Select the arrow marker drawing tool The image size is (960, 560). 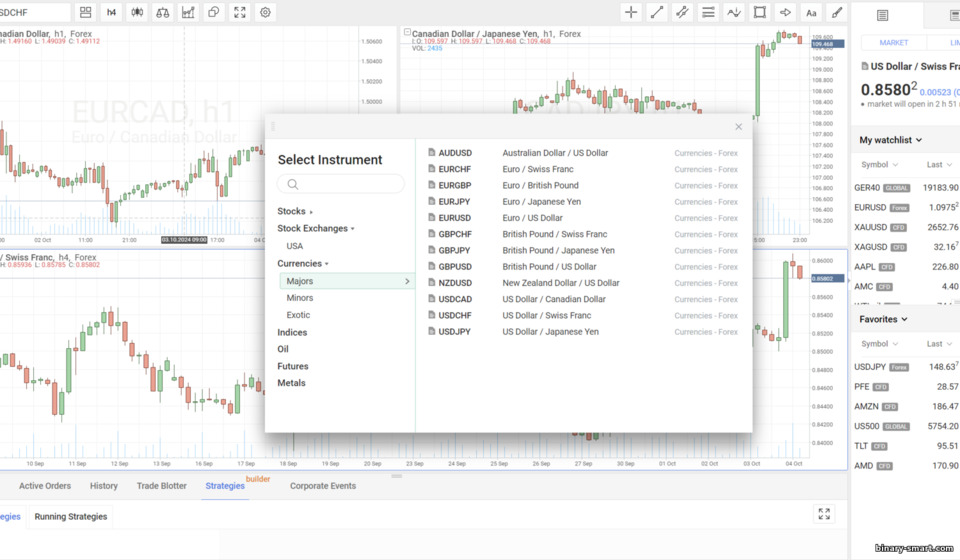(x=785, y=12)
